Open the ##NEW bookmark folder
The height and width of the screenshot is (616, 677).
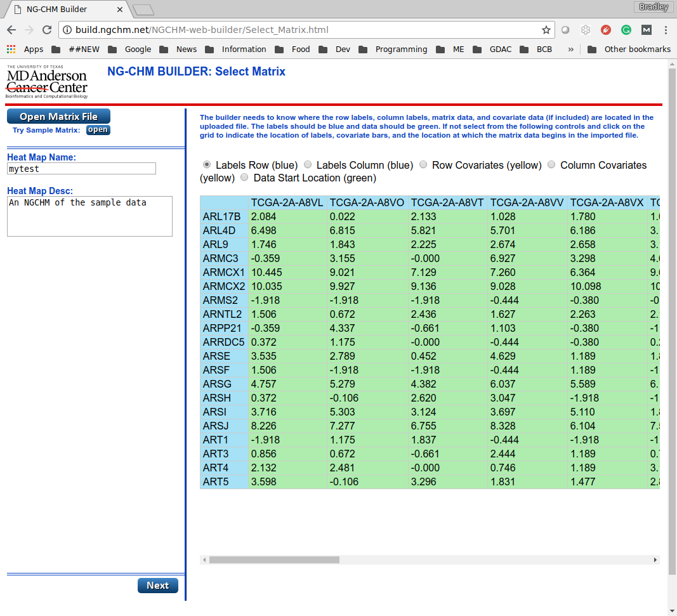[x=76, y=49]
